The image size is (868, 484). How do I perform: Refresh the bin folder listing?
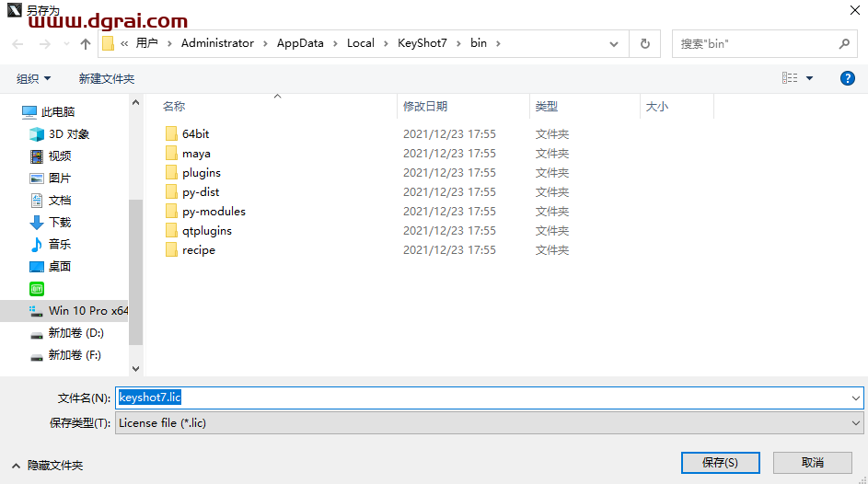[645, 43]
